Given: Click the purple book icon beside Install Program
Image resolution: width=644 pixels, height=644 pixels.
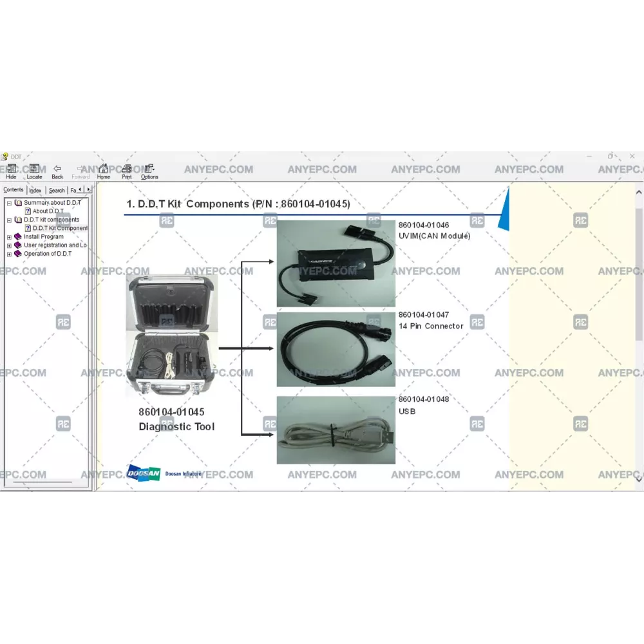Looking at the screenshot, I should click(x=18, y=237).
